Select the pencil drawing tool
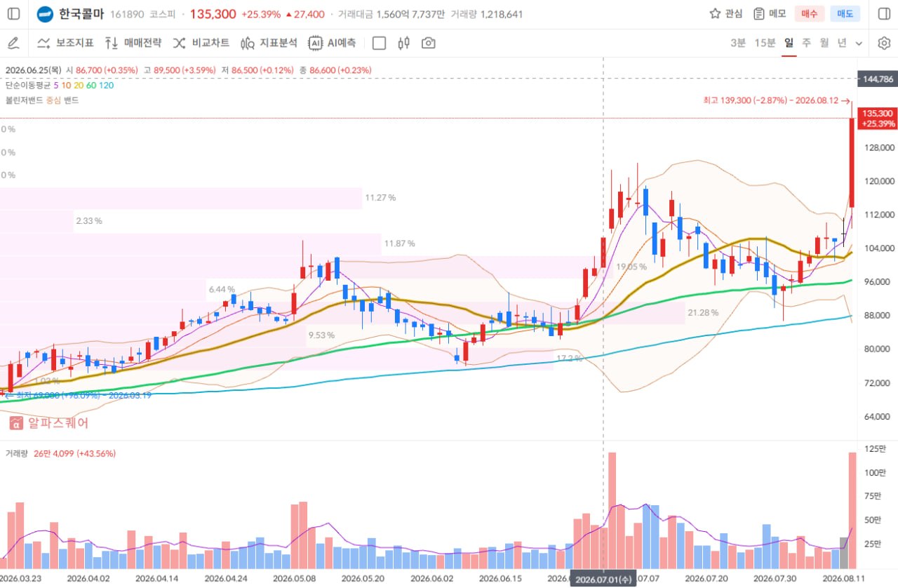The width and height of the screenshot is (898, 588). [x=13, y=43]
